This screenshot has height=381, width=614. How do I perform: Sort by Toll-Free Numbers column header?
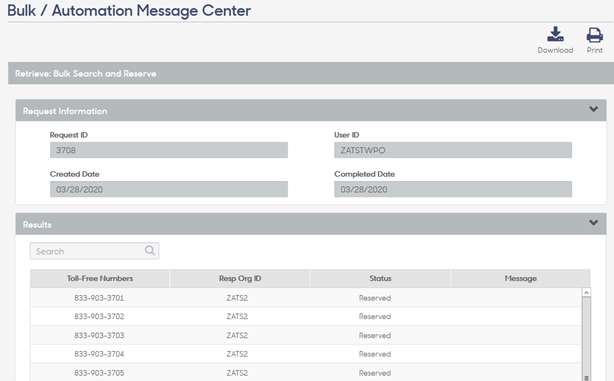coord(100,278)
